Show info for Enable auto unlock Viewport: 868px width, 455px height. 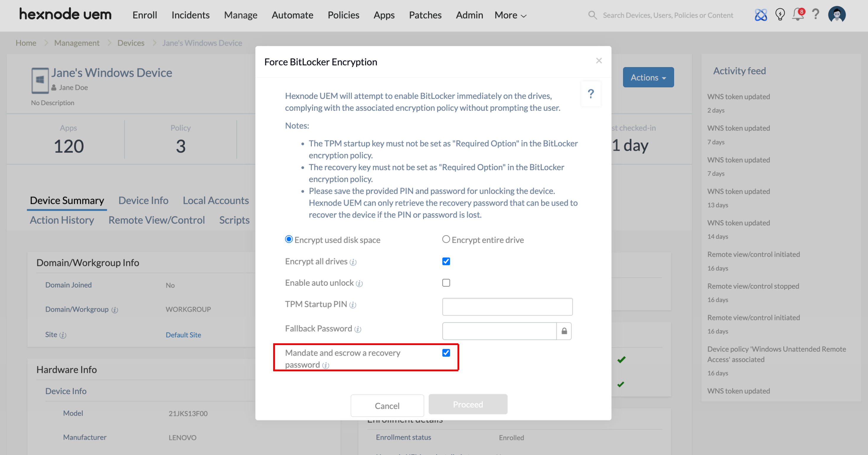[x=359, y=283]
